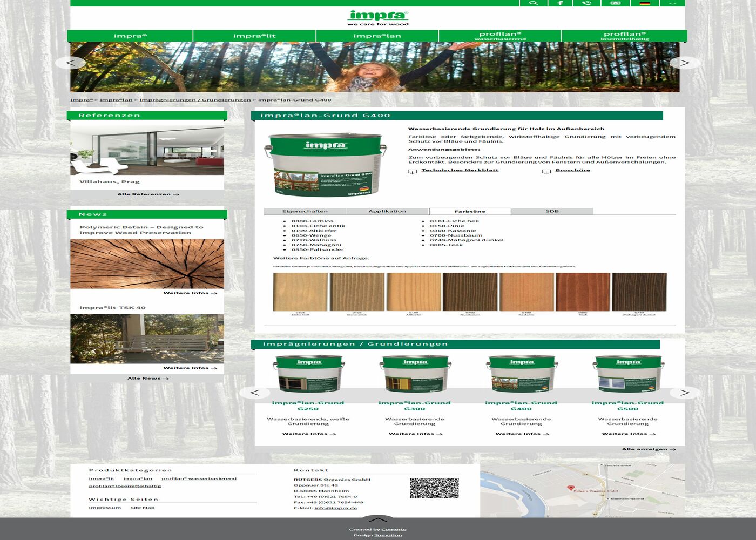Open profilan® lösemittelhaltig menu
Image resolution: width=756 pixels, height=540 pixels.
(x=625, y=36)
